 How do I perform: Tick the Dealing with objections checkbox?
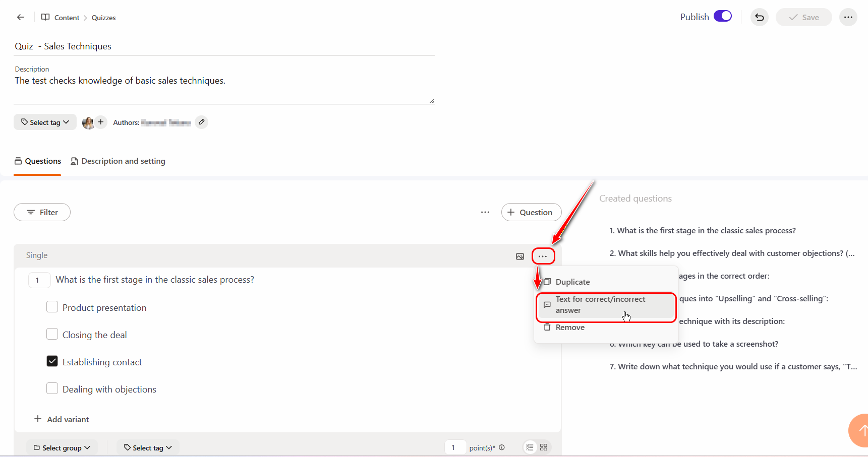[52, 388]
